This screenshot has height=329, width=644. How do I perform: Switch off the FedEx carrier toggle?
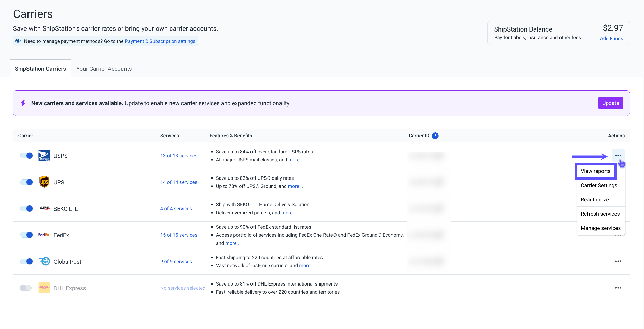(x=26, y=235)
